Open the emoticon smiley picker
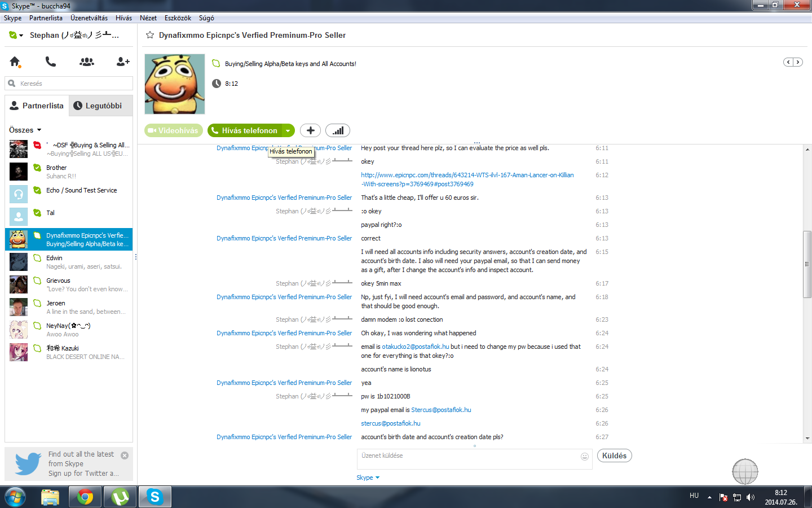Image resolution: width=812 pixels, height=508 pixels. (x=585, y=457)
